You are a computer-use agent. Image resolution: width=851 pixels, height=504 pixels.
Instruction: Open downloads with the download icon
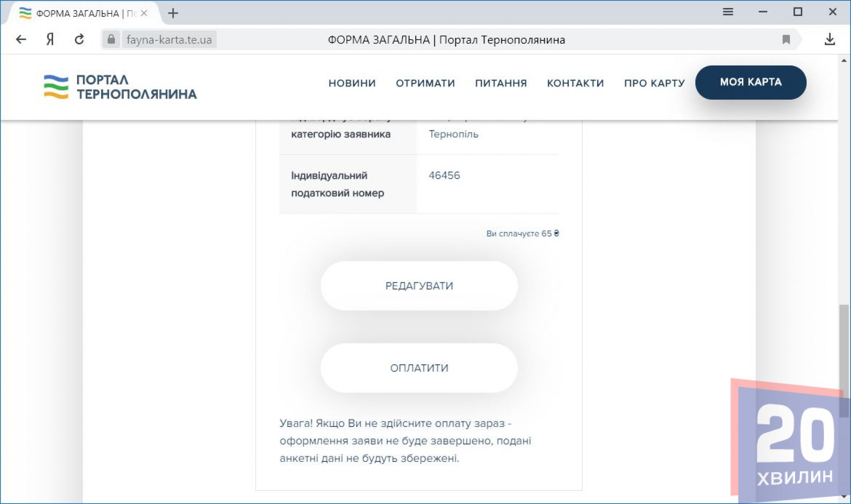coord(829,40)
